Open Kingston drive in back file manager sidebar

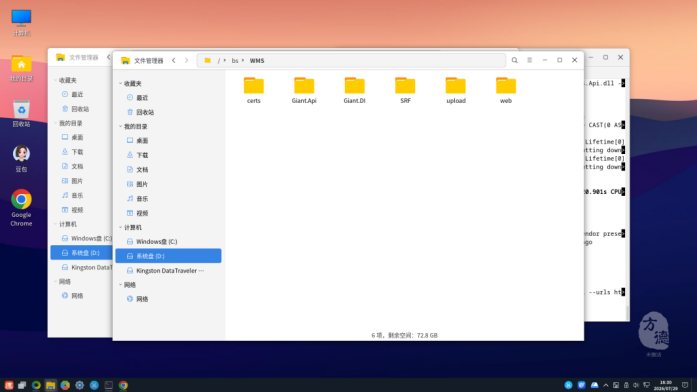[81, 267]
